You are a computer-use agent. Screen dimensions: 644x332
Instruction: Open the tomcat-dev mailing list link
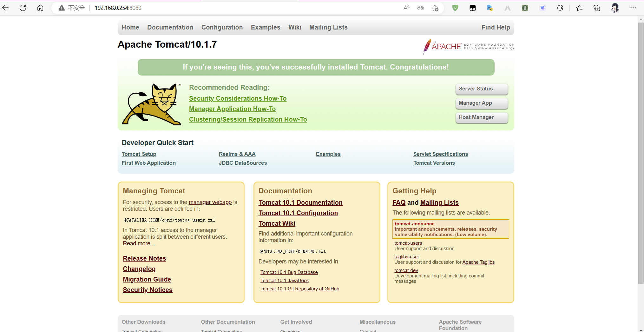[406, 270]
